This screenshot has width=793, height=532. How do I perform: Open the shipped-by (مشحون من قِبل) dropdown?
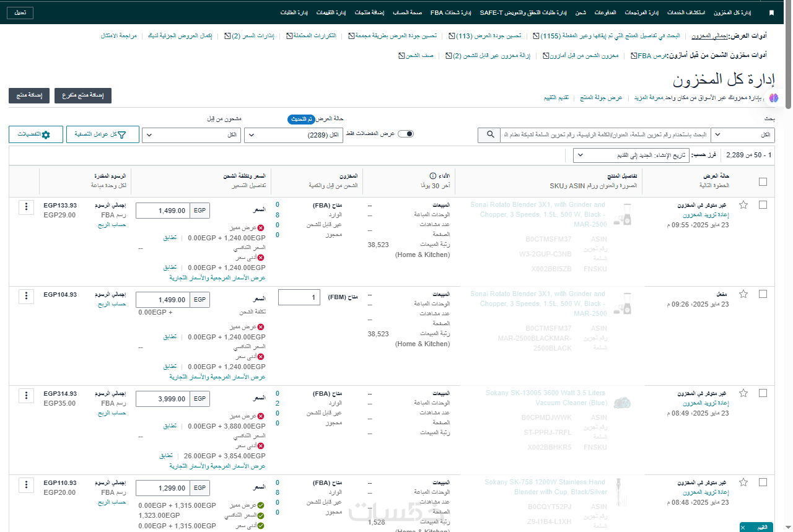(x=191, y=135)
